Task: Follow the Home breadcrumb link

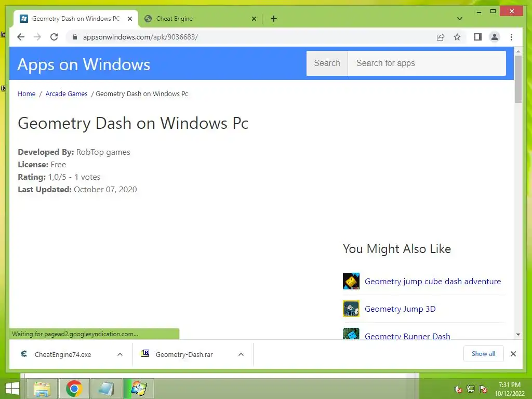Action: click(26, 94)
